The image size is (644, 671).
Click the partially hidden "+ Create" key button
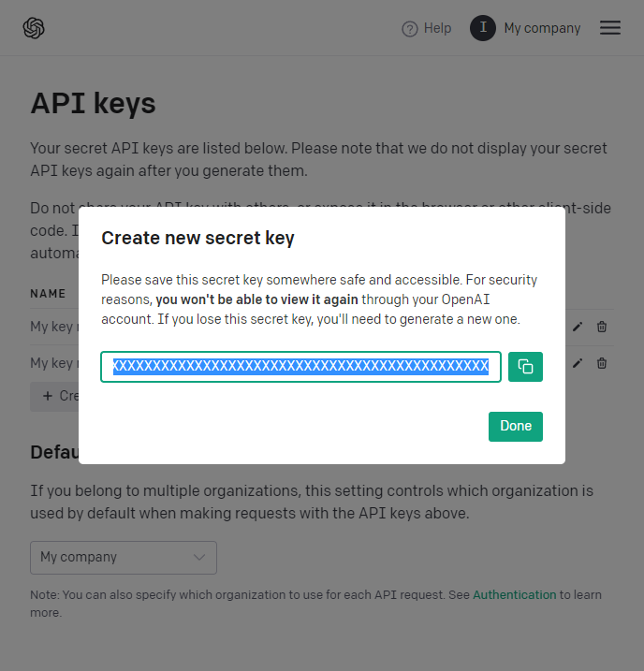click(x=54, y=396)
